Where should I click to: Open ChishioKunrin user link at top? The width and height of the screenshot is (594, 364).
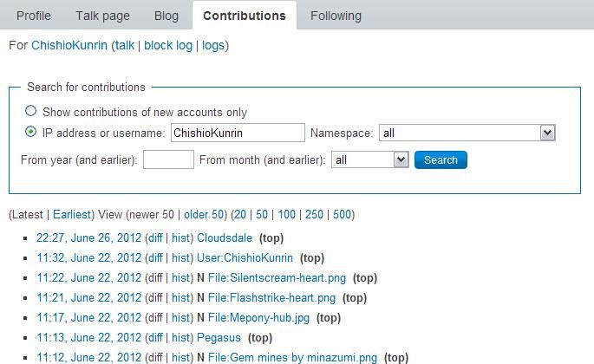point(69,45)
